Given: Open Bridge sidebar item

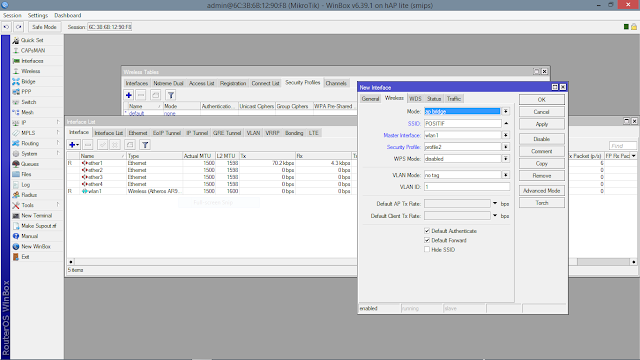Looking at the screenshot, I should (28, 81).
